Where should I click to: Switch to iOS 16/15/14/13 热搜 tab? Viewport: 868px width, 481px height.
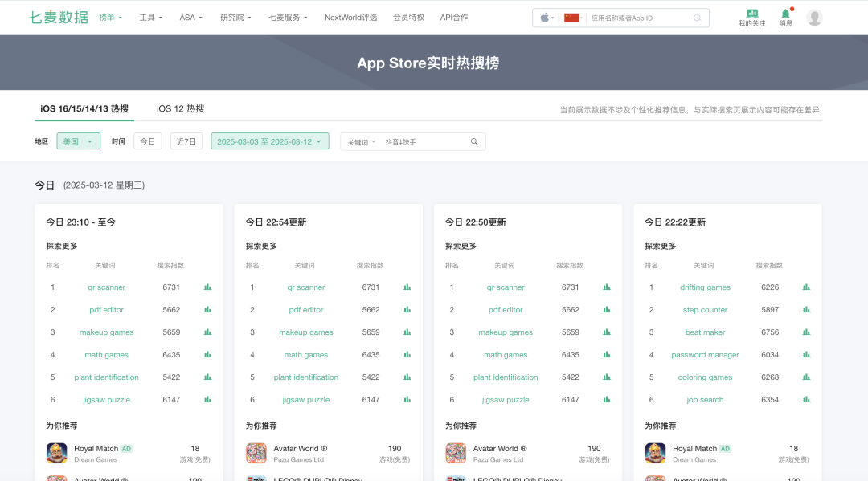(x=84, y=109)
